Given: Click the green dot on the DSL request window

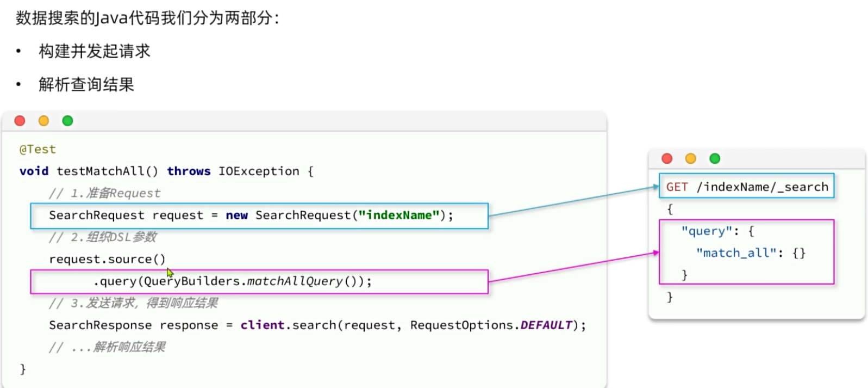Looking at the screenshot, I should pyautogui.click(x=715, y=158).
